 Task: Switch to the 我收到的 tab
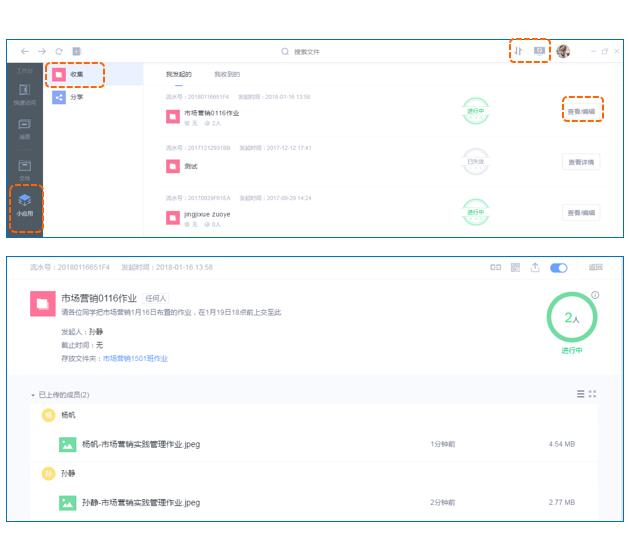pyautogui.click(x=226, y=75)
